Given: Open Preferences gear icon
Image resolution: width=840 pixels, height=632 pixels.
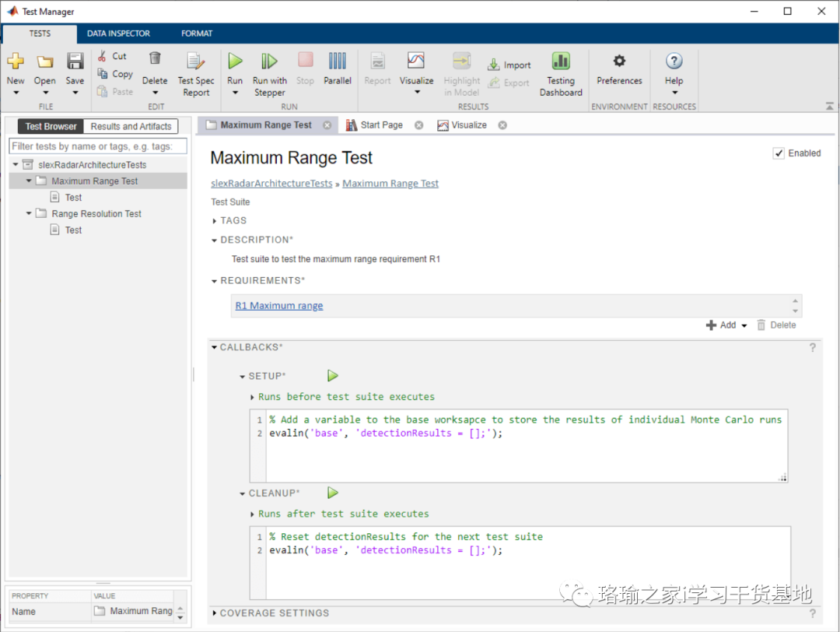Looking at the screenshot, I should pyautogui.click(x=619, y=61).
